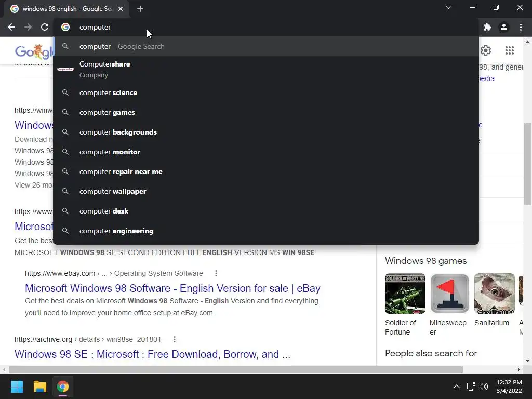Click the Chrome taskbar icon
Viewport: 532px width, 399px height.
pos(63,387)
